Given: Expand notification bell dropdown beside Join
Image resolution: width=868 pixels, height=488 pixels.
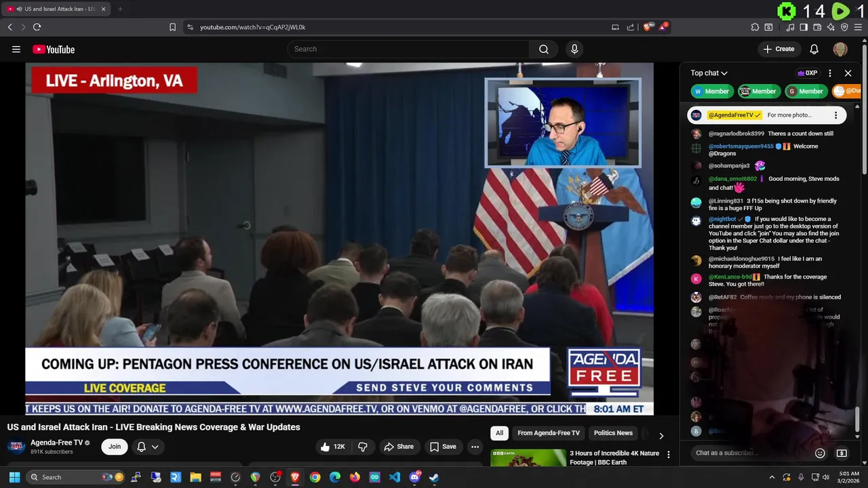Looking at the screenshot, I should [x=148, y=447].
